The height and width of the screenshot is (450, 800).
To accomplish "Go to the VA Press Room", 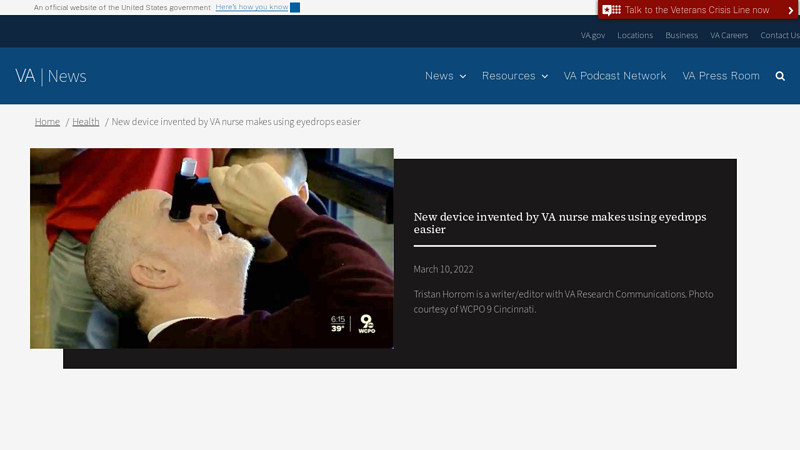I will click(720, 76).
